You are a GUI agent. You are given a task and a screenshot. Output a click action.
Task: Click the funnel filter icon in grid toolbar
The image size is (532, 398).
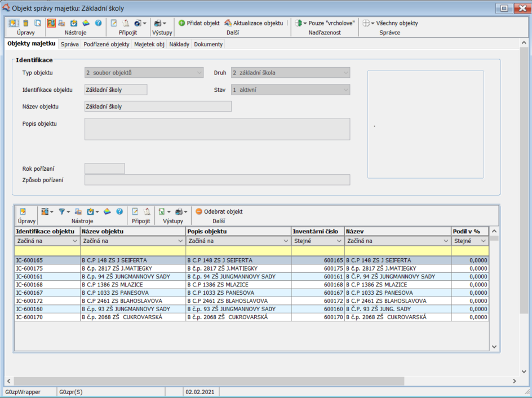[62, 211]
